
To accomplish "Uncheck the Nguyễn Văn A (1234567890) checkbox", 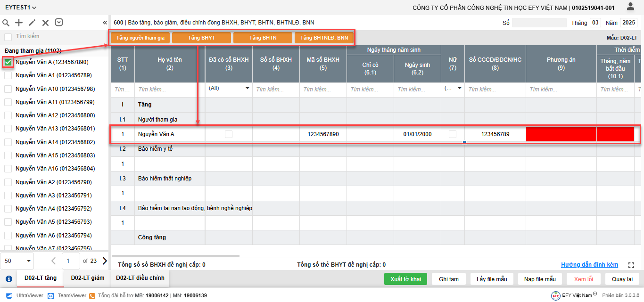I will tap(8, 62).
